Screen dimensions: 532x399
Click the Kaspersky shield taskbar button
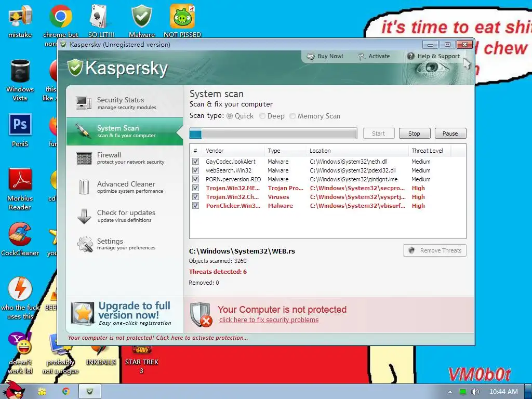coord(90,392)
